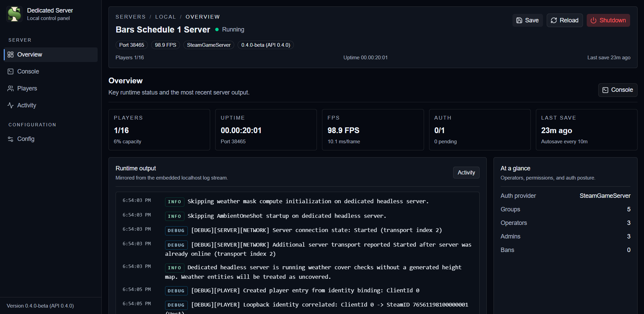Click the Players 1/16 header text
This screenshot has height=314, width=644.
130,58
